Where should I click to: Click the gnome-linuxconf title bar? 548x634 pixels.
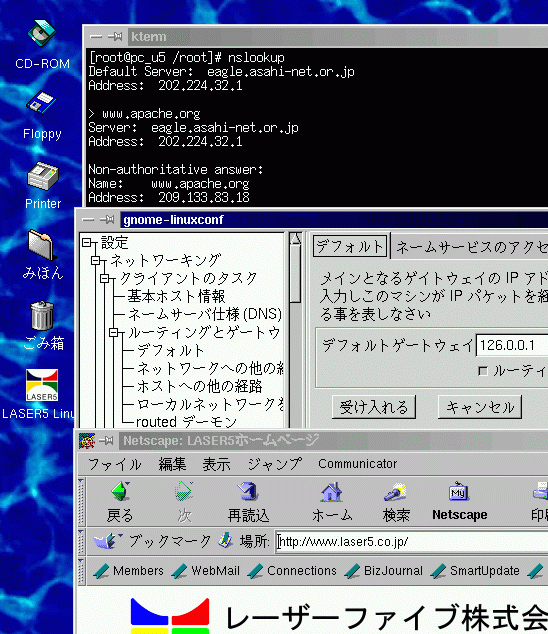point(334,220)
